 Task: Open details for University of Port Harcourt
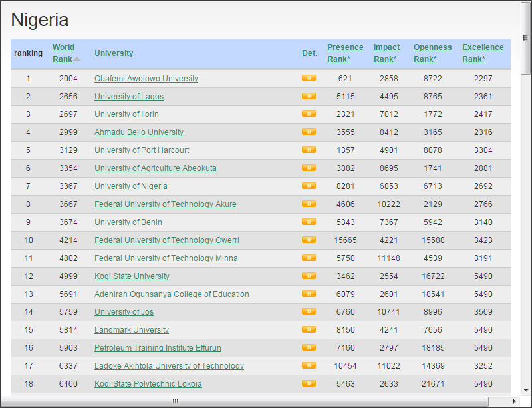[x=308, y=150]
